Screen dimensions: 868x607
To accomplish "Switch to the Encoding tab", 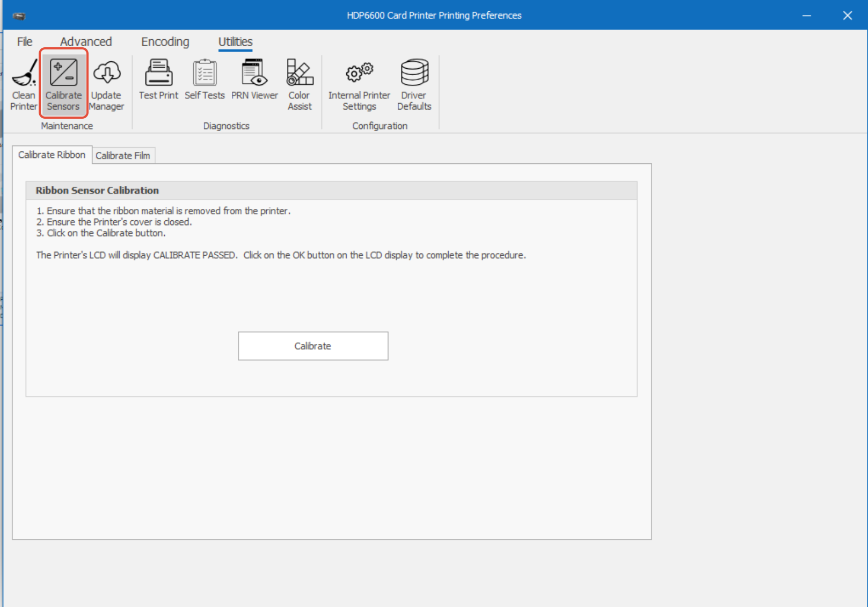I will 165,42.
